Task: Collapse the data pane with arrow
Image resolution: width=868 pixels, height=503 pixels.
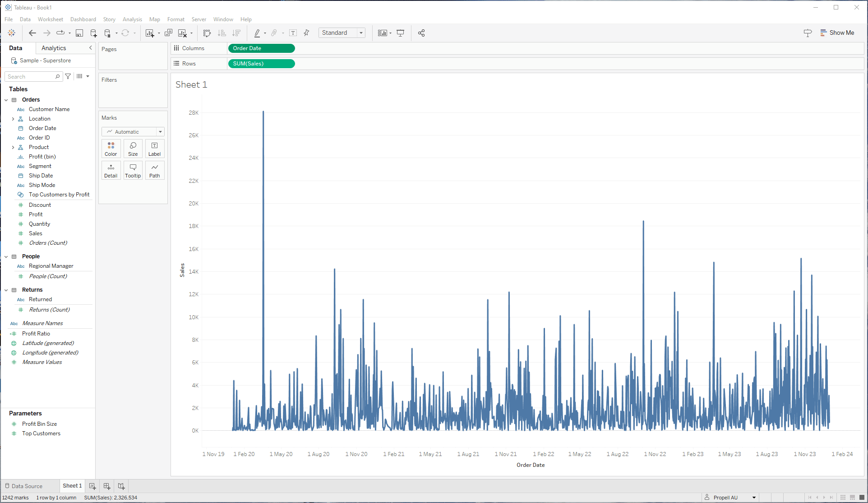Action: tap(90, 48)
